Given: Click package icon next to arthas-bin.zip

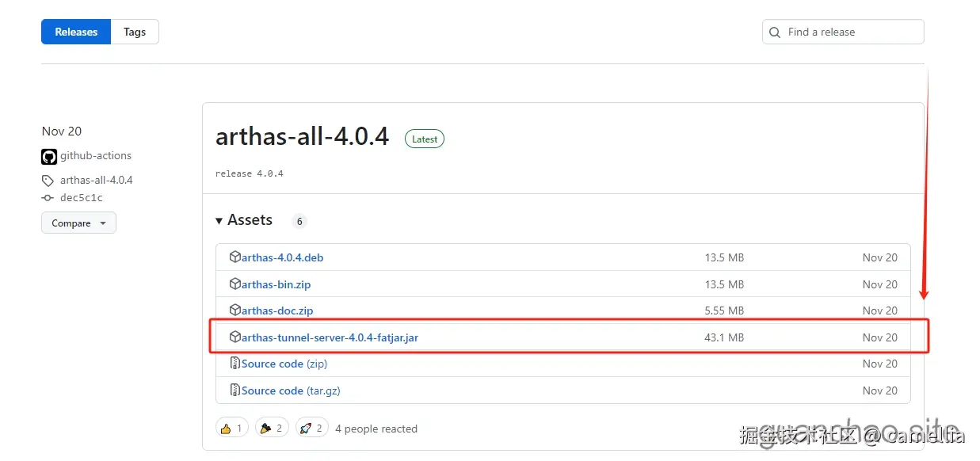Looking at the screenshot, I should tap(235, 284).
